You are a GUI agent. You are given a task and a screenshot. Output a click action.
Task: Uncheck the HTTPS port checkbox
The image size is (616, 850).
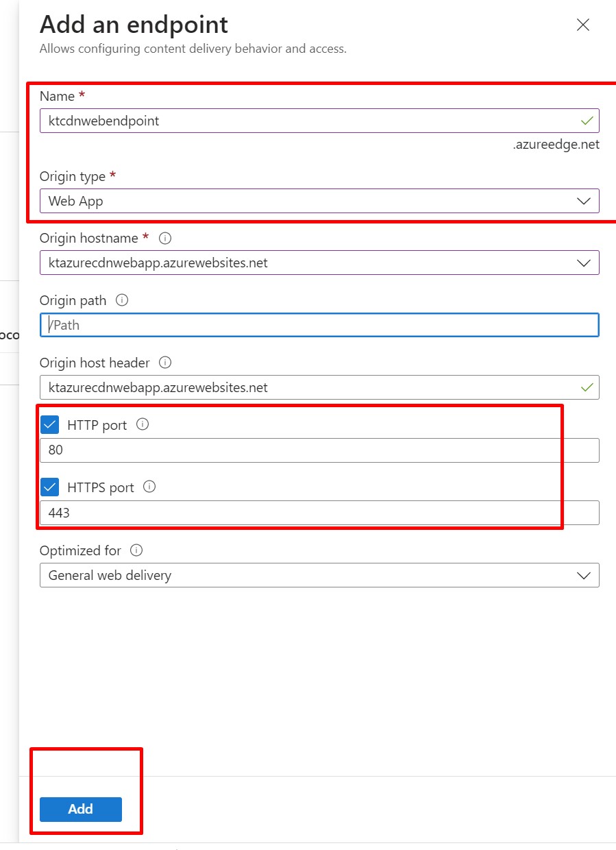pos(50,487)
